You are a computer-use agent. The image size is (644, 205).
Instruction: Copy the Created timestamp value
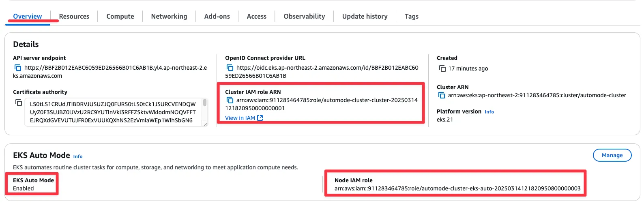click(x=442, y=68)
